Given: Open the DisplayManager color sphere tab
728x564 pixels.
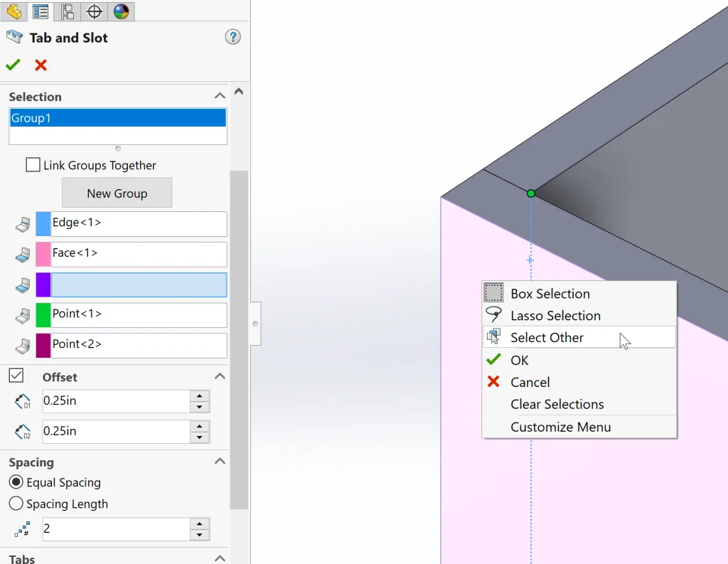Looking at the screenshot, I should [x=121, y=11].
